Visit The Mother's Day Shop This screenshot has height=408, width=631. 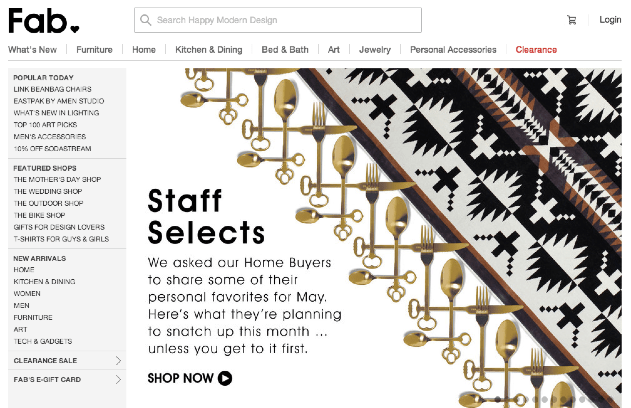coord(57,179)
